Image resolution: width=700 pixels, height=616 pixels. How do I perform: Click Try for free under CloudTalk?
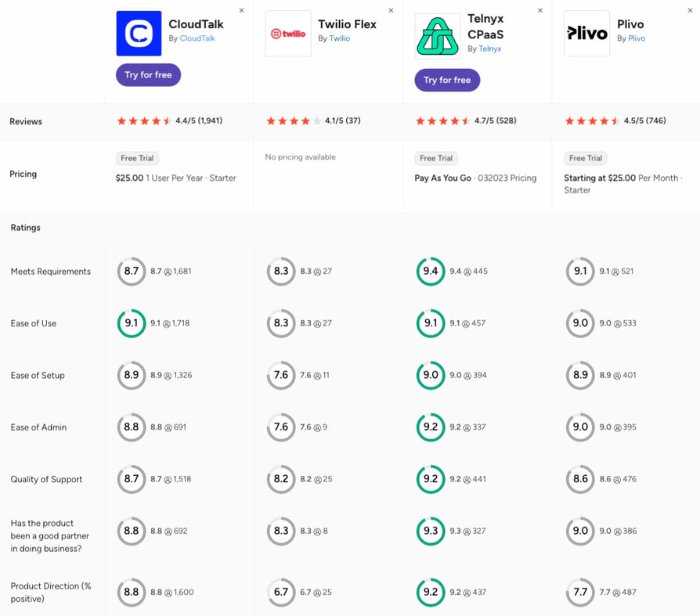(x=148, y=75)
